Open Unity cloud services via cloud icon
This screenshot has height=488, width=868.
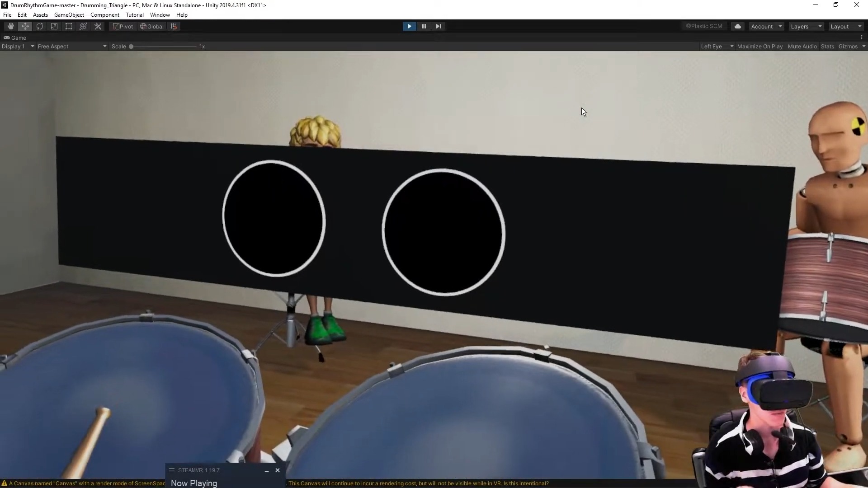738,26
